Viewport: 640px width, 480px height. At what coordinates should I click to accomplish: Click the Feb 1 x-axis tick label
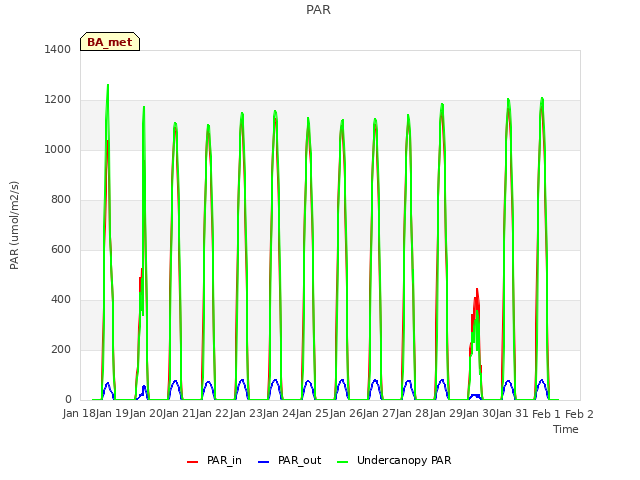click(x=546, y=414)
